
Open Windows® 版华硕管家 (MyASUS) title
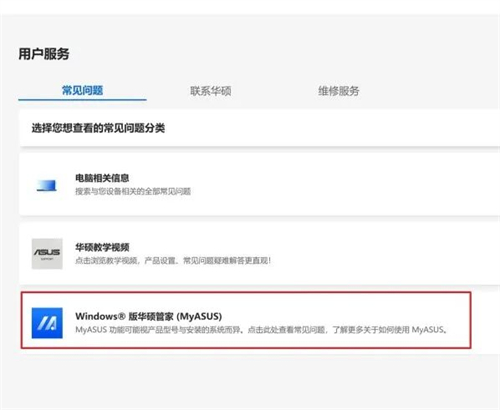pos(149,316)
